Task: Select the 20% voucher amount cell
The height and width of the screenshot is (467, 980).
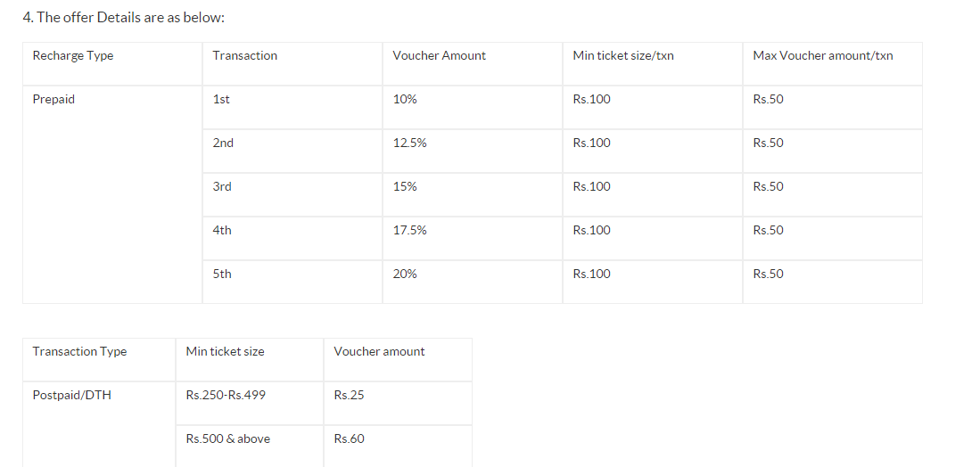Action: point(405,274)
